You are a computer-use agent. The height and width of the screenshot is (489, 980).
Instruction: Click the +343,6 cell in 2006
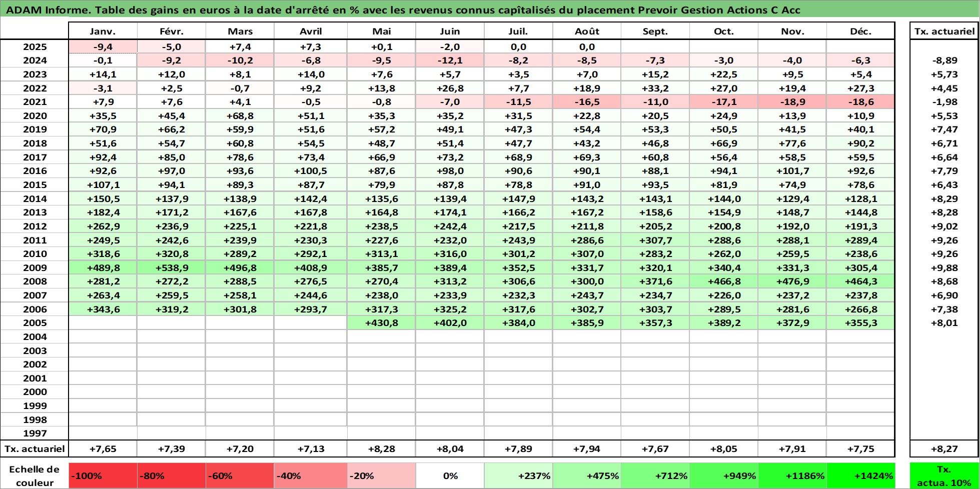103,309
